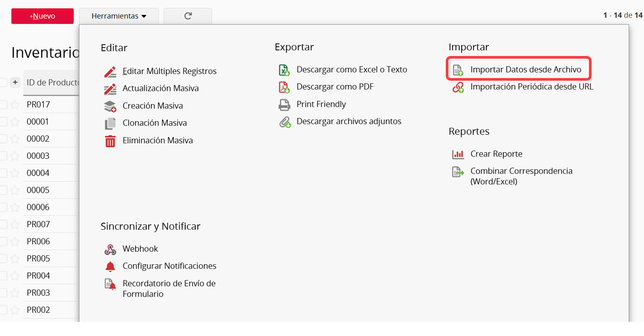Image resolution: width=644 pixels, height=336 pixels.
Task: Click the Creación Masiva layers icon
Action: pos(110,106)
